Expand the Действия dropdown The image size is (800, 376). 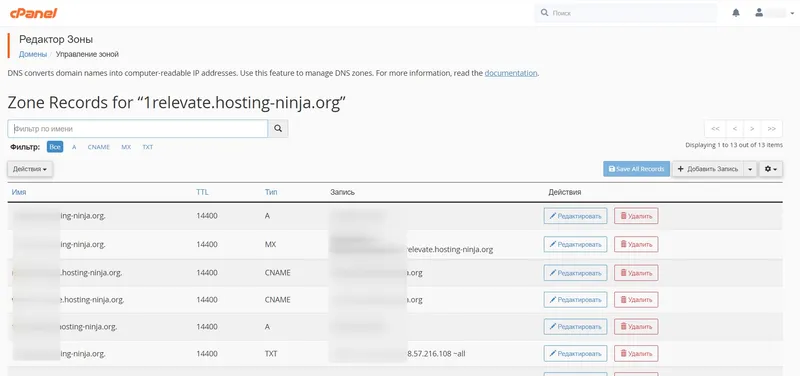(30, 169)
